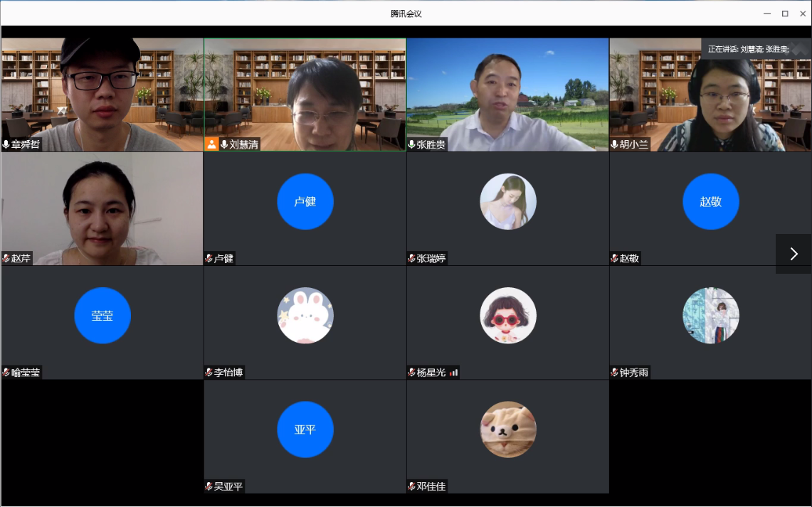This screenshot has height=507, width=812.
Task: Select the bunny avatar of 李怡博
Action: pyautogui.click(x=305, y=316)
